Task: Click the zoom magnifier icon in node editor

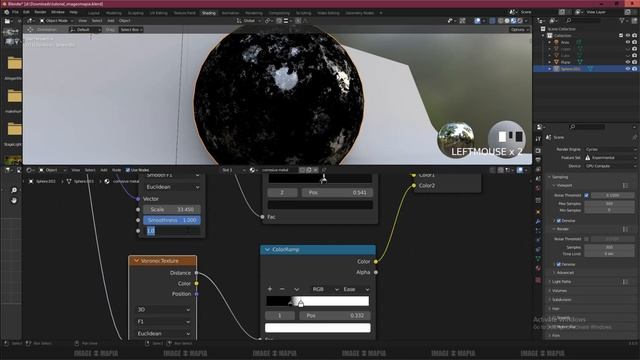Action: coord(14,190)
